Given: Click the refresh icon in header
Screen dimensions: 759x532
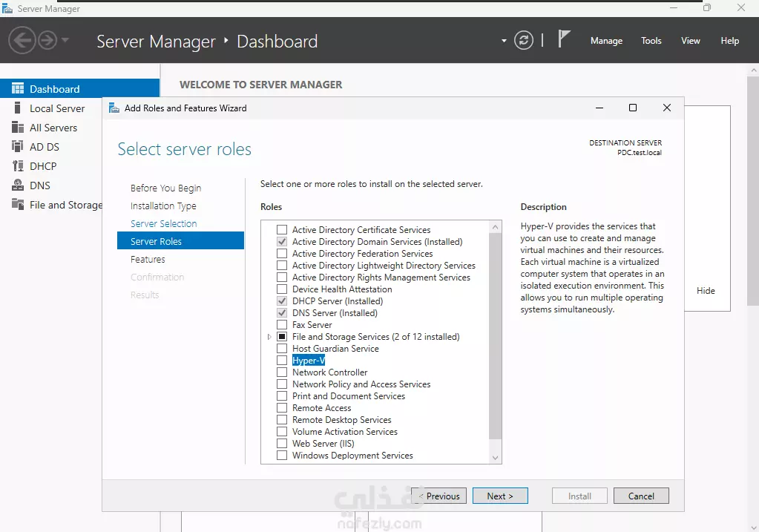Looking at the screenshot, I should click(524, 40).
